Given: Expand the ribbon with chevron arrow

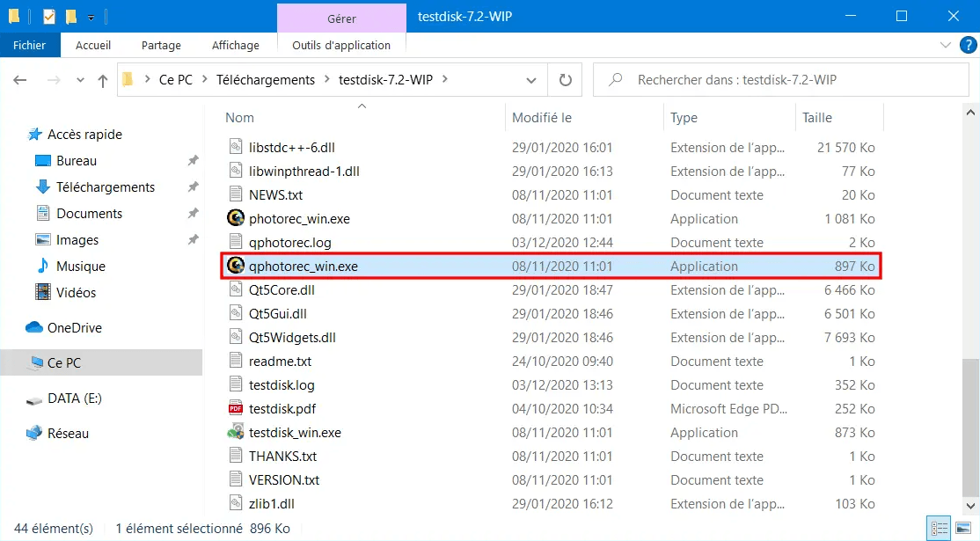Looking at the screenshot, I should coord(945,45).
